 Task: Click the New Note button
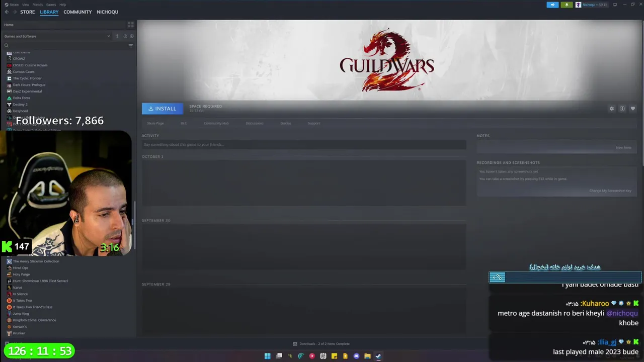click(623, 148)
